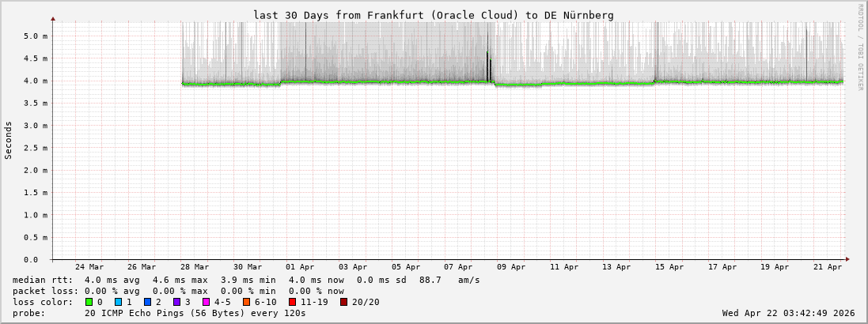The image size is (868, 324).
Task: Select the red 11-19 loss swatch
Action: [x=292, y=302]
